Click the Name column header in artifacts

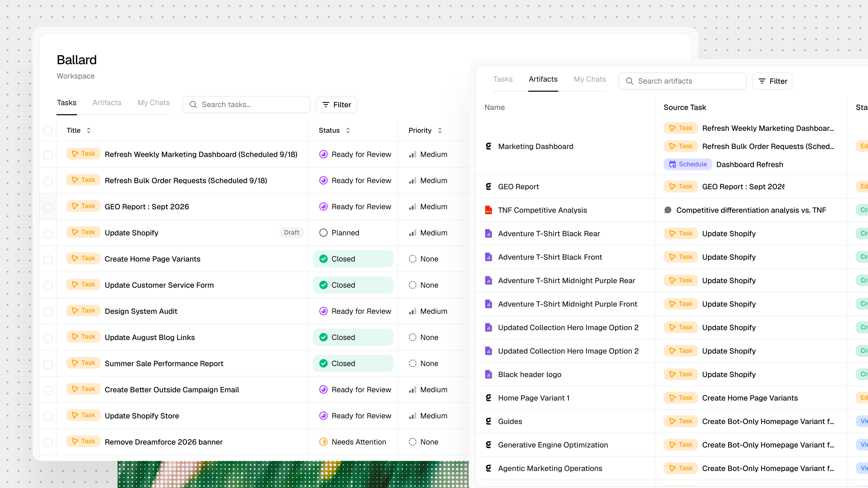(495, 108)
